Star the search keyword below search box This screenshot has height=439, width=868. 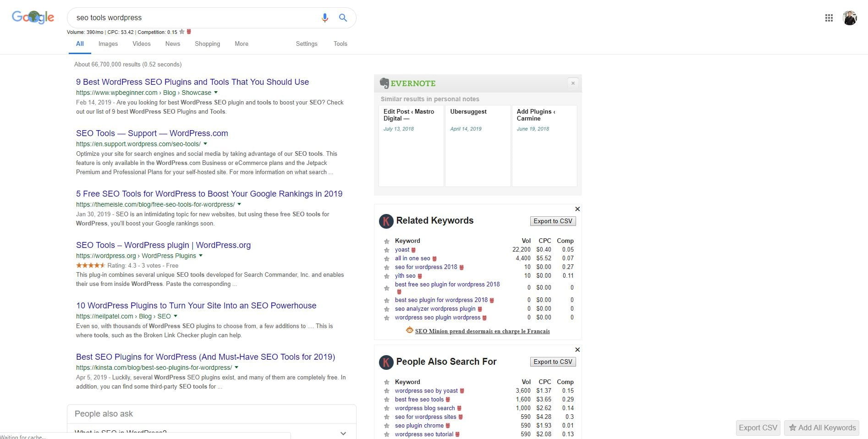[x=182, y=32]
